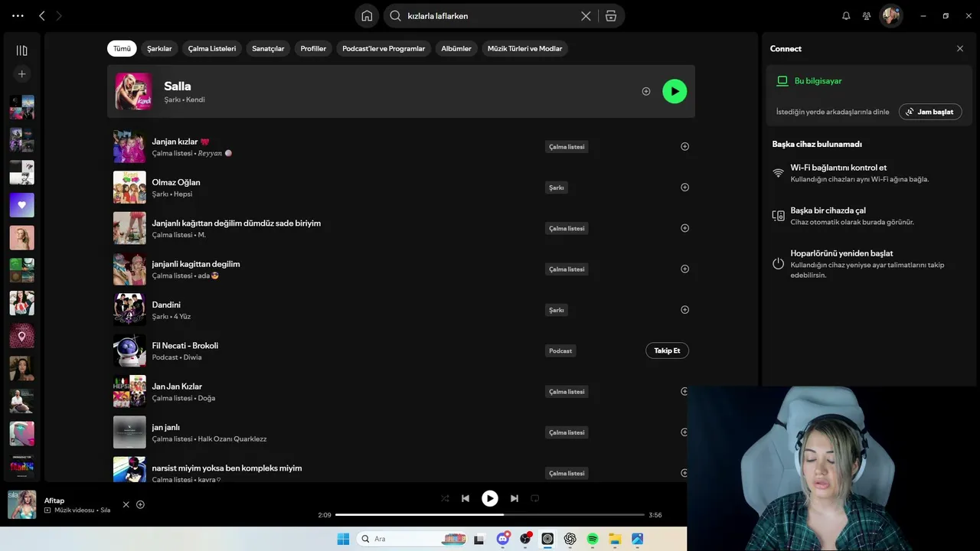Viewport: 980px width, 551px height.
Task: Click into the search field
Action: 492,15
